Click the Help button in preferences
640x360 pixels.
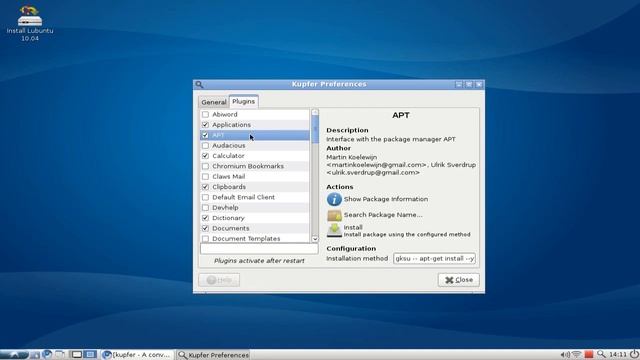(219, 280)
